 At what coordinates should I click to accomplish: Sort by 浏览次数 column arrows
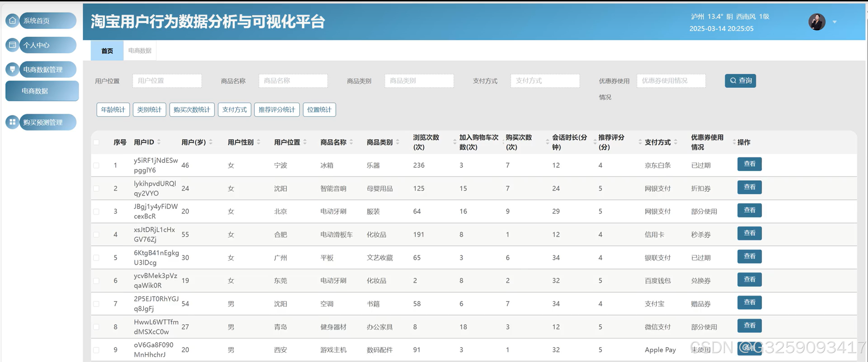[455, 142]
